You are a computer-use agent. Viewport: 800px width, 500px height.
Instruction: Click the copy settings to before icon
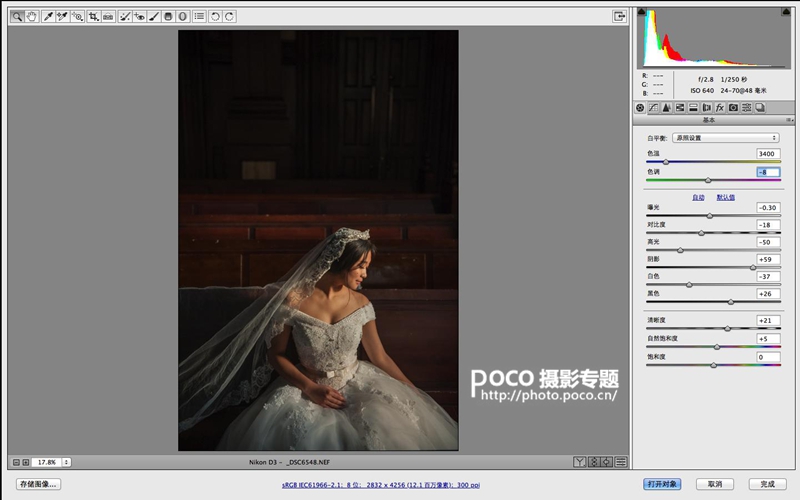[607, 462]
